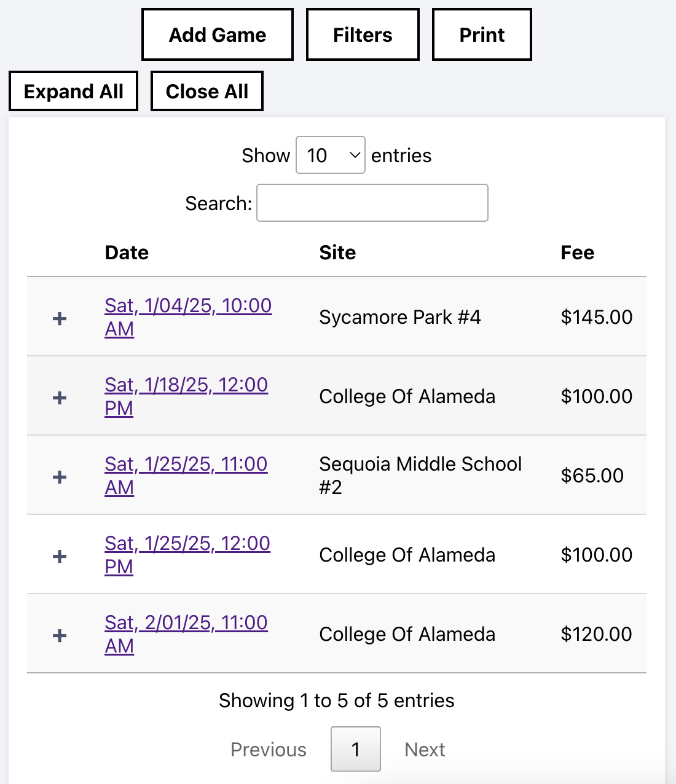The width and height of the screenshot is (676, 784).
Task: Sort table by Fee column header
Action: [577, 253]
